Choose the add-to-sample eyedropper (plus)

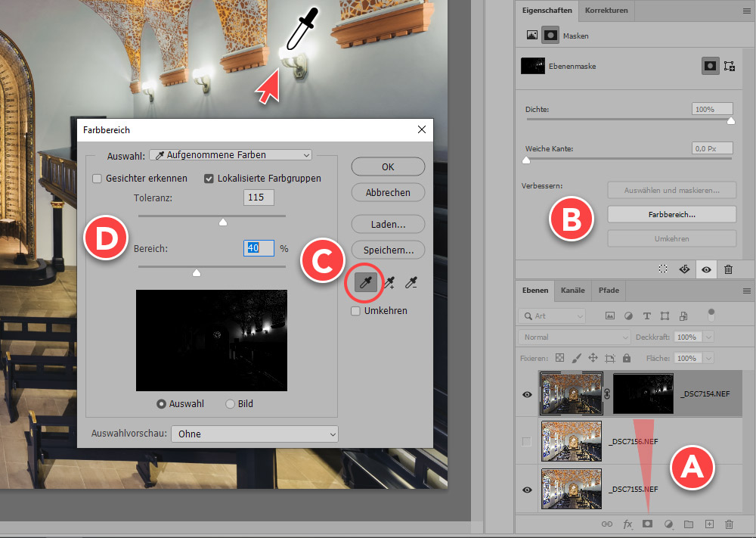pos(389,283)
